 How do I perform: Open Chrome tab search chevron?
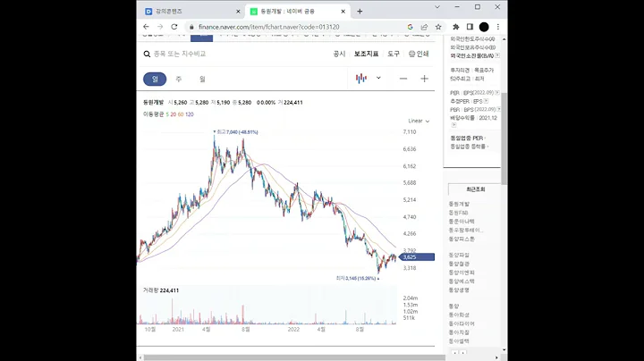pyautogui.click(x=437, y=7)
